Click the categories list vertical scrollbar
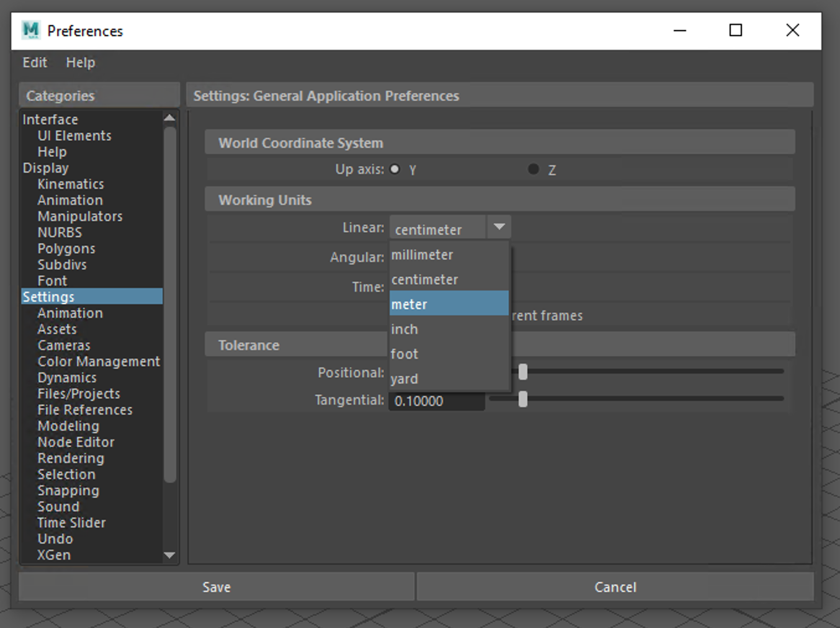The height and width of the screenshot is (628, 840). click(x=170, y=304)
